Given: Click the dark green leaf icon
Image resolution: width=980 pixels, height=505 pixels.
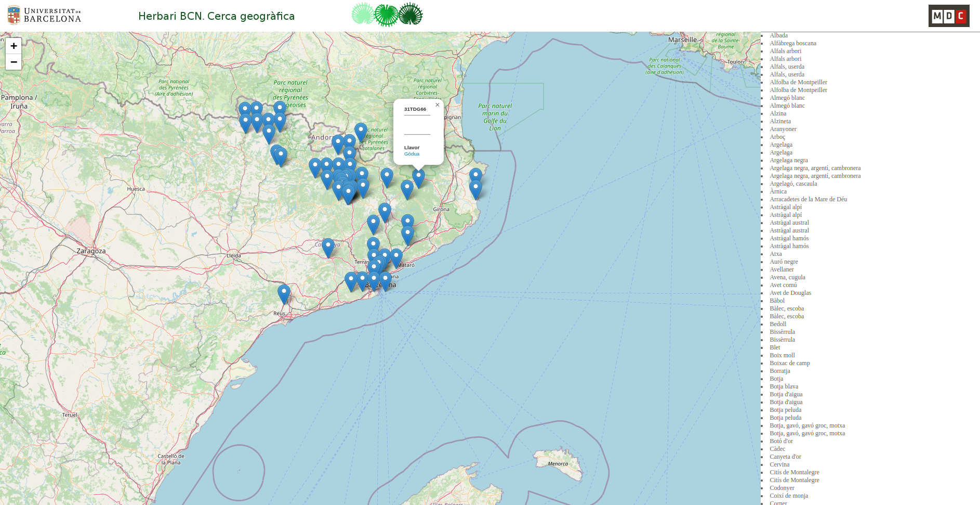Looking at the screenshot, I should 410,14.
